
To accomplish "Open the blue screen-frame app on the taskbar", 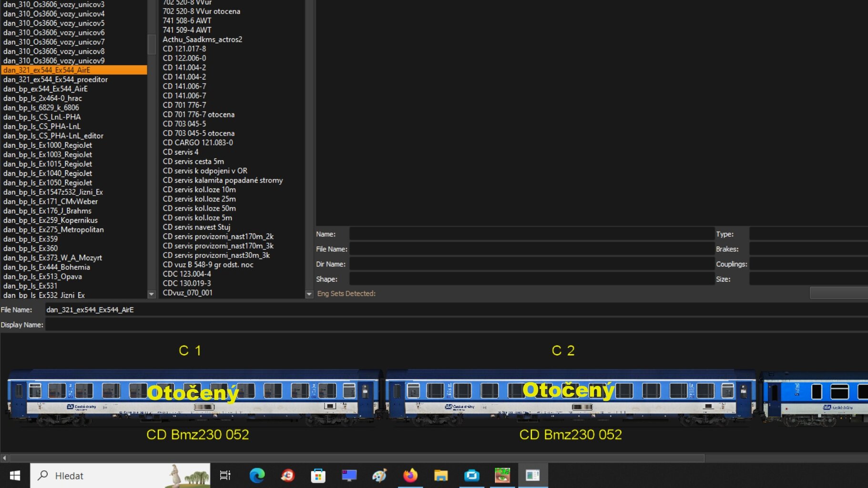I will [471, 475].
